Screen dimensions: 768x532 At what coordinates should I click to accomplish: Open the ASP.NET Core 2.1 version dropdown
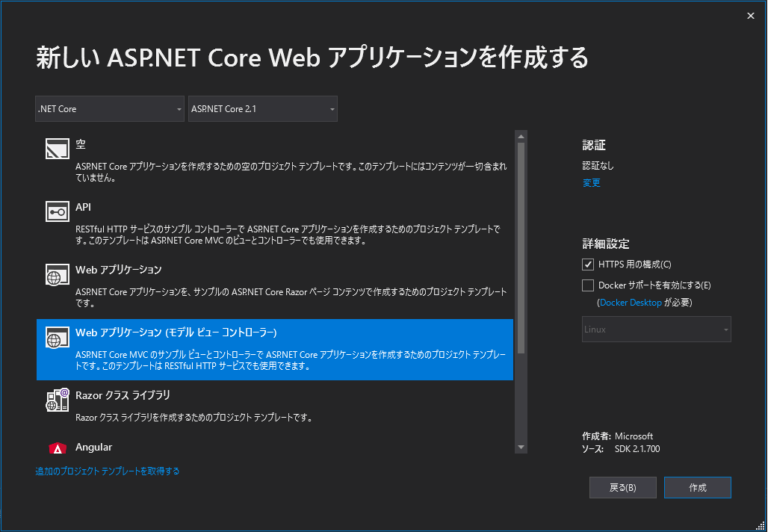tap(262, 109)
